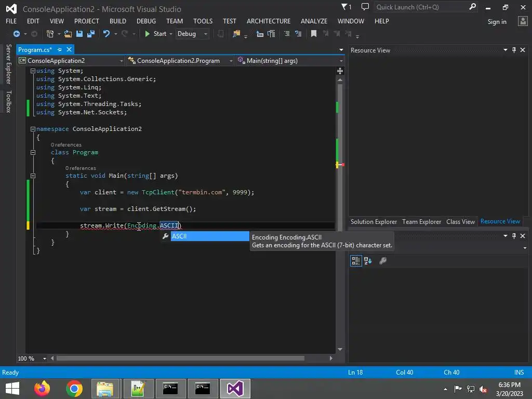Open the FILE menu
Screen dimensions: 532x399
click(11, 21)
